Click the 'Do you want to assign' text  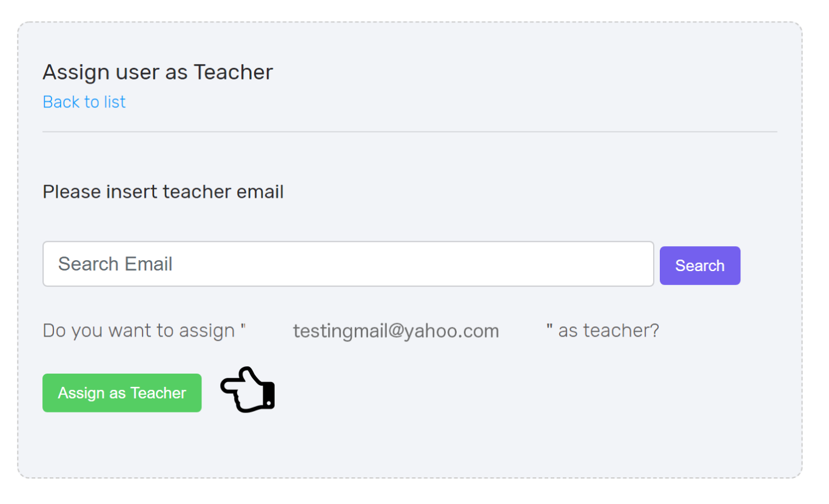[139, 331]
